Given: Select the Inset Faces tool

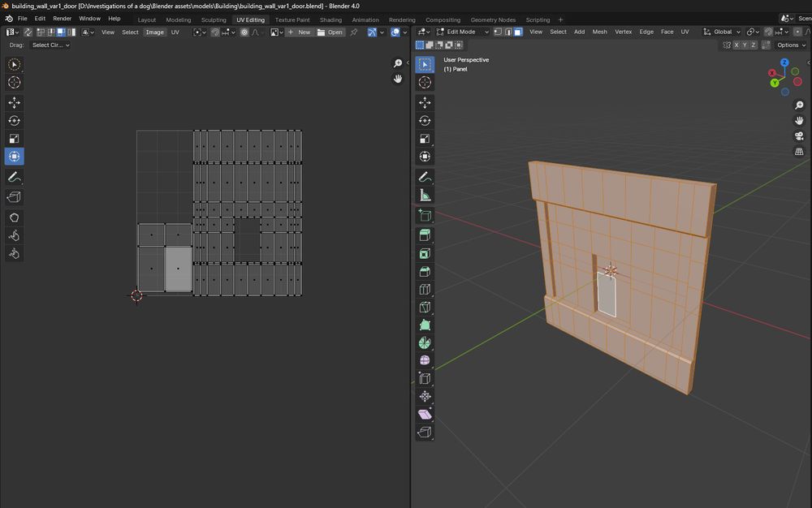Looking at the screenshot, I should click(425, 253).
